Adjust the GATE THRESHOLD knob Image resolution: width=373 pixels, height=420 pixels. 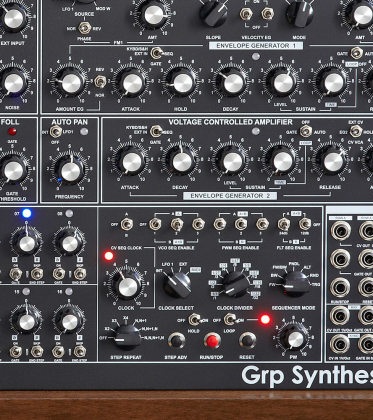[13, 171]
